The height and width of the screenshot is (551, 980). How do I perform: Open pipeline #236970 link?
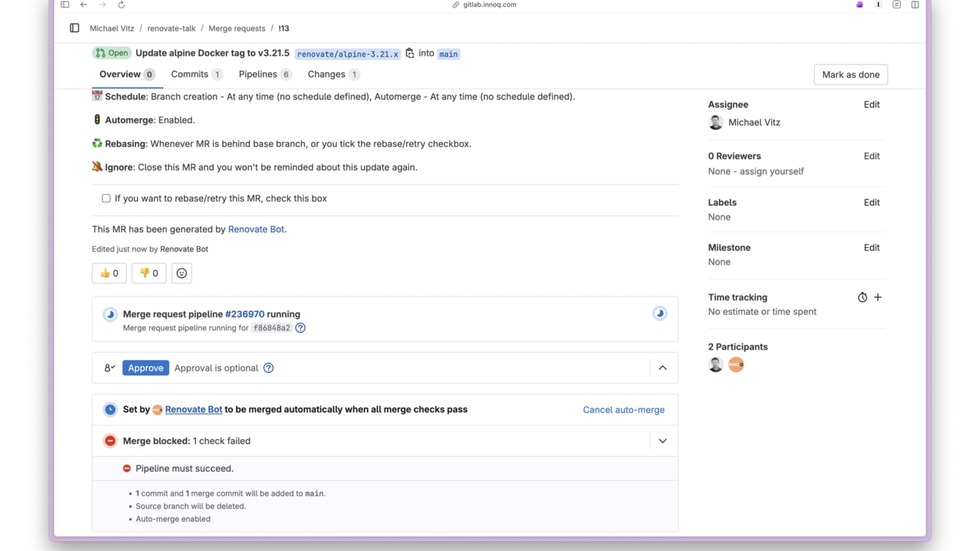click(245, 314)
